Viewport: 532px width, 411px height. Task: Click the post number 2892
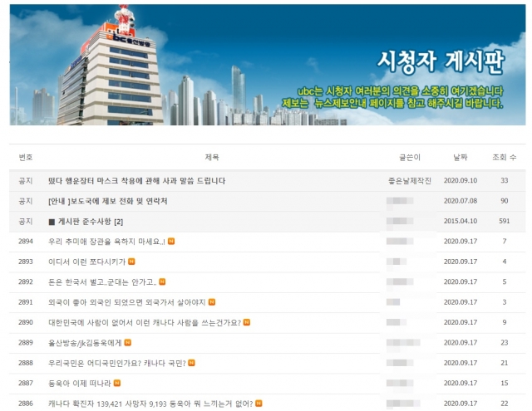pos(26,282)
